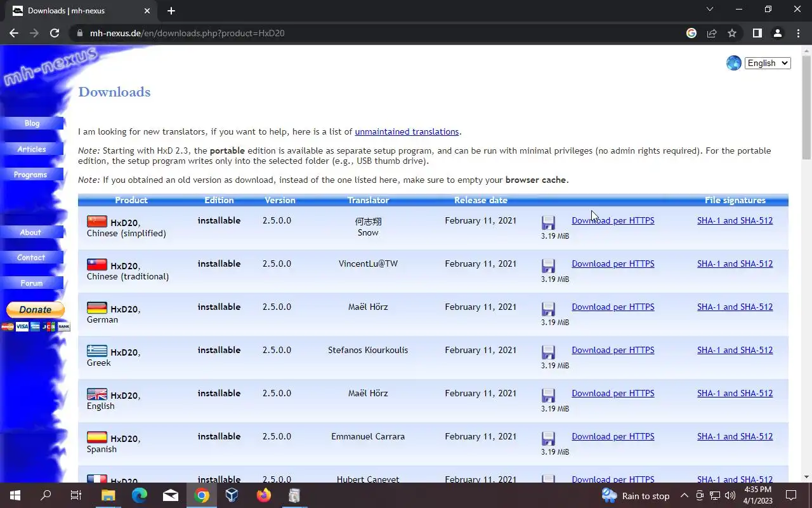Launch Firefox from the taskbar
Viewport: 812px width, 508px height.
click(x=263, y=495)
